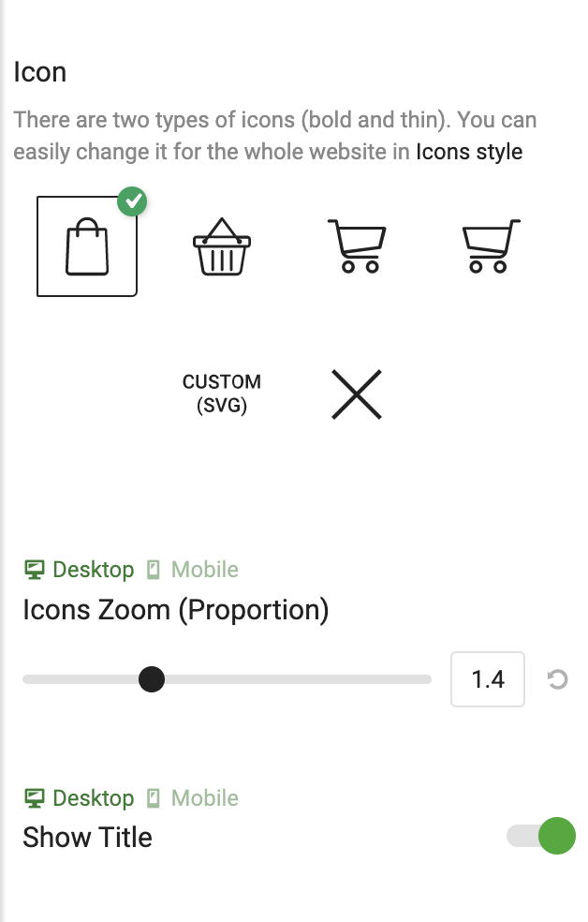Screen dimensions: 588x922
Task: Pick the cart icon with left-side handle
Action: 357,245
